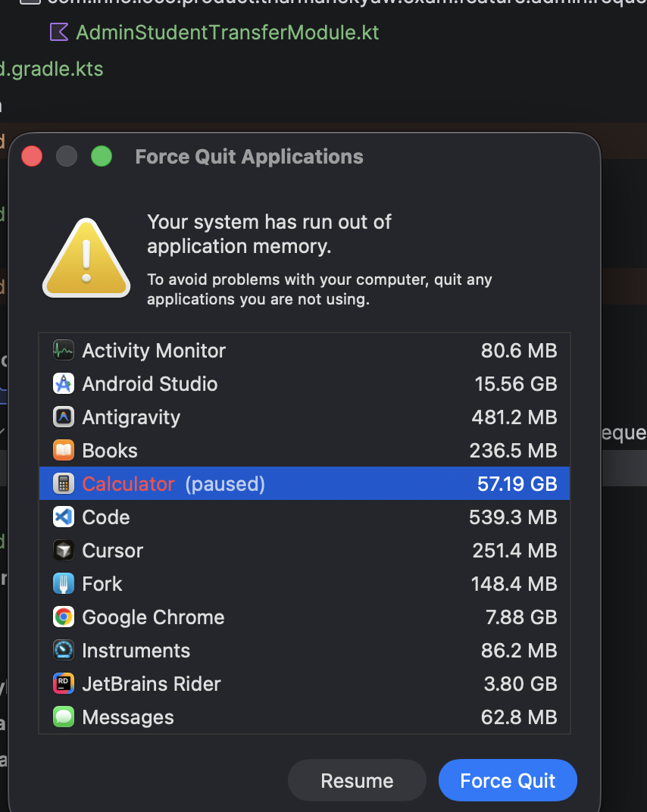Click the Resume button
647x812 pixels.
[x=357, y=780]
